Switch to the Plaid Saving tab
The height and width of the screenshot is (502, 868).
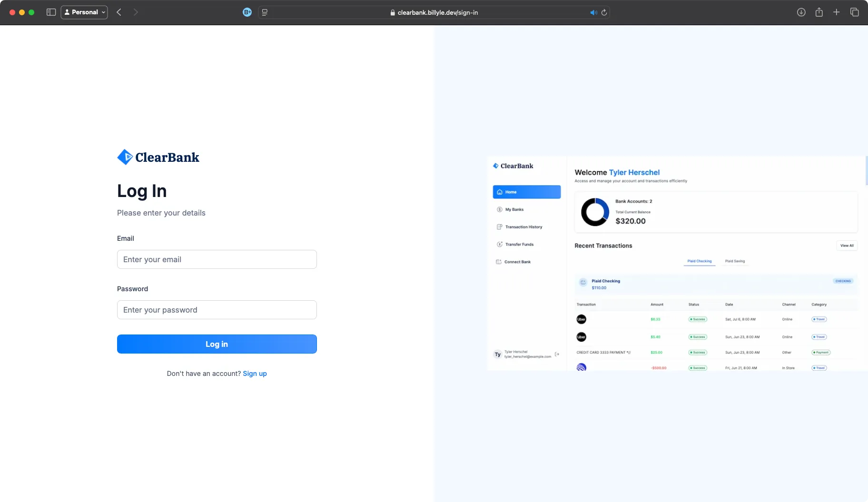pyautogui.click(x=735, y=261)
